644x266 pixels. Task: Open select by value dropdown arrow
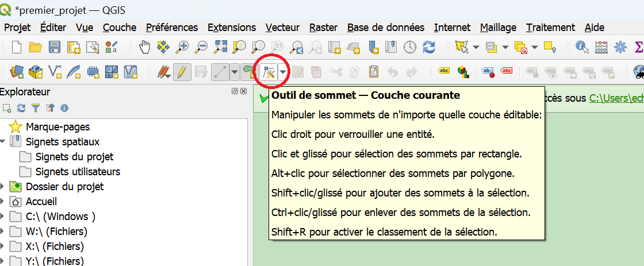pos(505,47)
